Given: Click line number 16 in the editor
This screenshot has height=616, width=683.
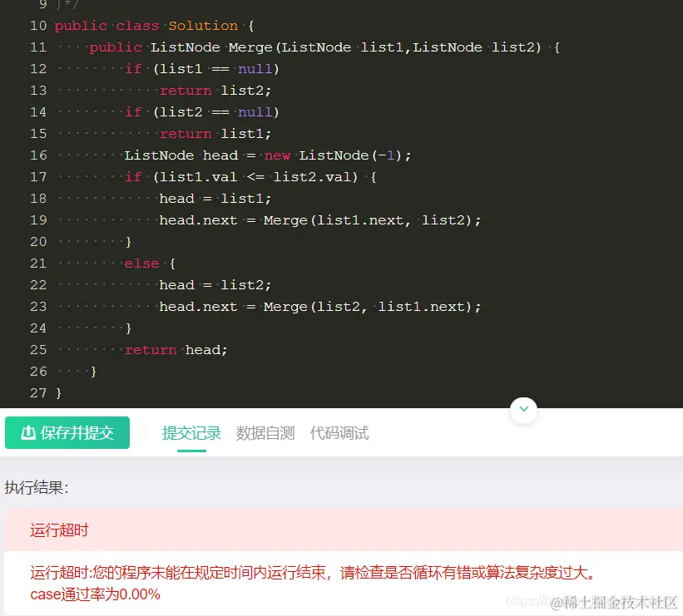Looking at the screenshot, I should pos(38,155).
